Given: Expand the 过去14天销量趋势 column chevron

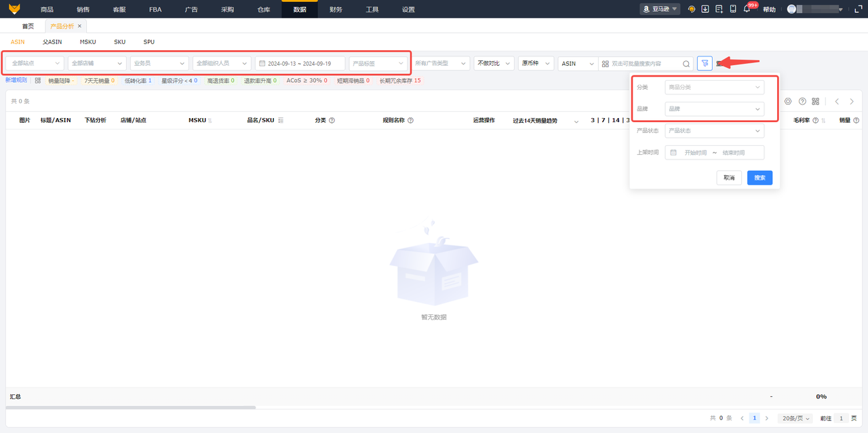Looking at the screenshot, I should point(576,121).
